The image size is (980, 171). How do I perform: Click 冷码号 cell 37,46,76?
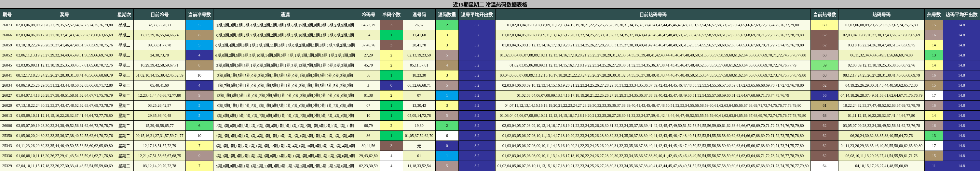coord(368,45)
